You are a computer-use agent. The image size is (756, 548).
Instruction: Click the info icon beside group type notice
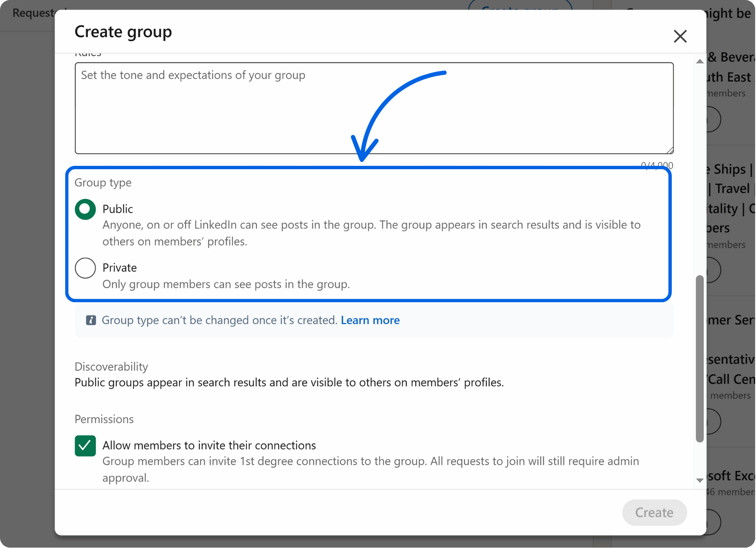coord(91,320)
